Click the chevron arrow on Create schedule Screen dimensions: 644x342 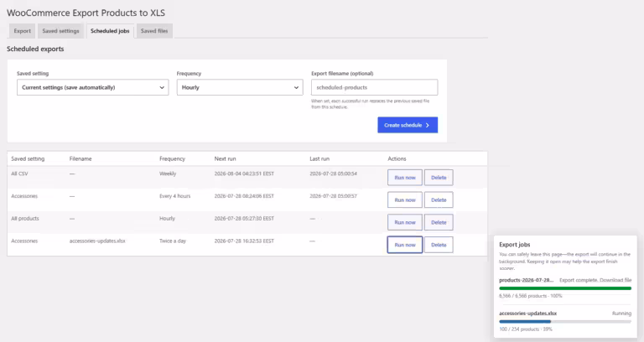click(428, 125)
